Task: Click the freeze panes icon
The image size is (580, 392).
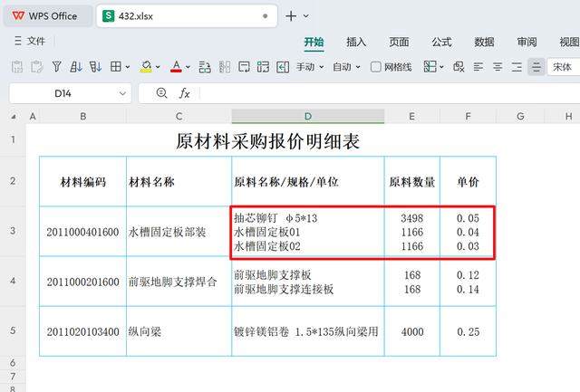Action: click(430, 67)
